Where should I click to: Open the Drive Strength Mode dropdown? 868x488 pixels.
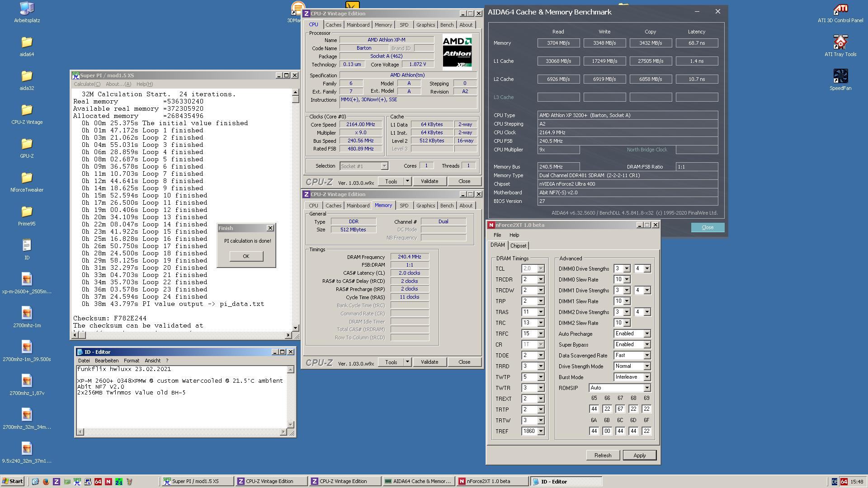point(647,366)
